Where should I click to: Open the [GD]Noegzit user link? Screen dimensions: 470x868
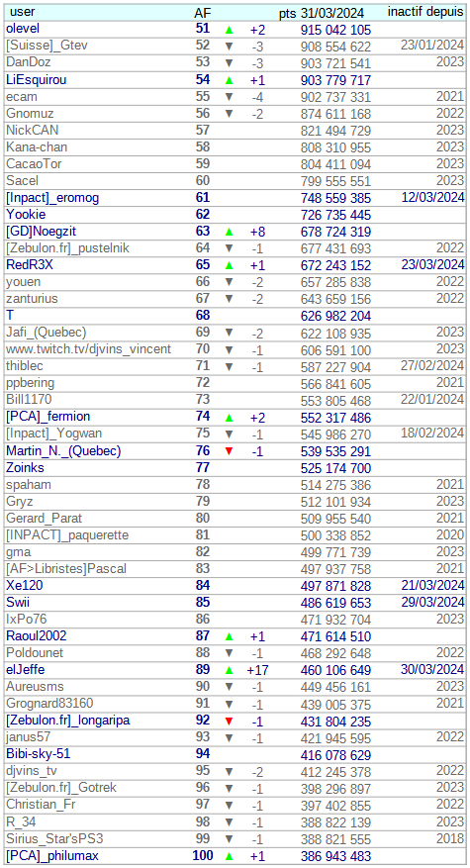click(x=41, y=232)
